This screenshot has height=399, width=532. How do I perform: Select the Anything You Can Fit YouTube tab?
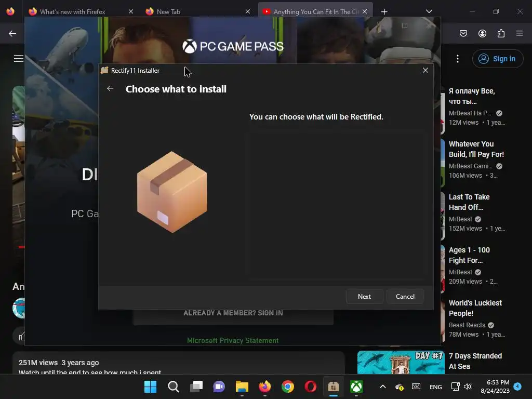(x=315, y=11)
